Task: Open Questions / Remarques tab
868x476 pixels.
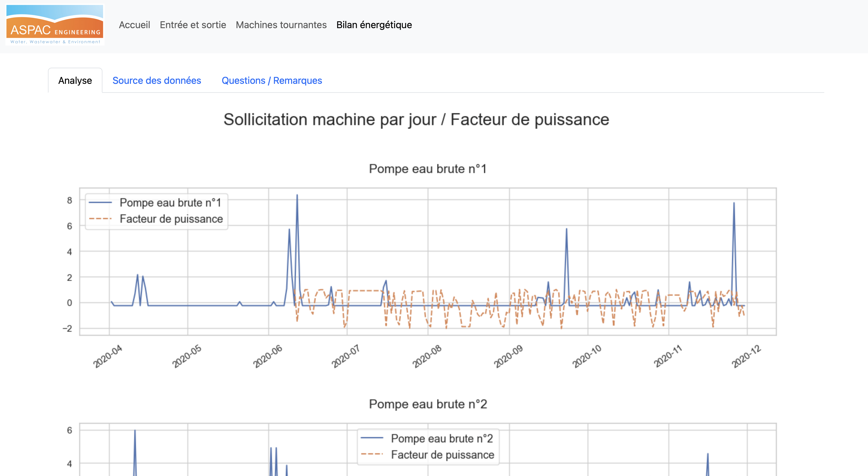Action: (272, 81)
